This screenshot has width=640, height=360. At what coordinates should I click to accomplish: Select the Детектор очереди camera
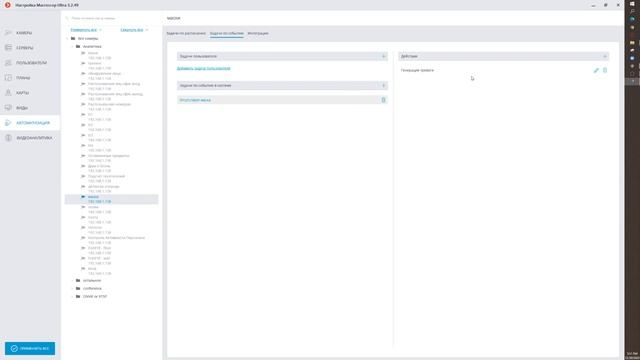coord(104,187)
